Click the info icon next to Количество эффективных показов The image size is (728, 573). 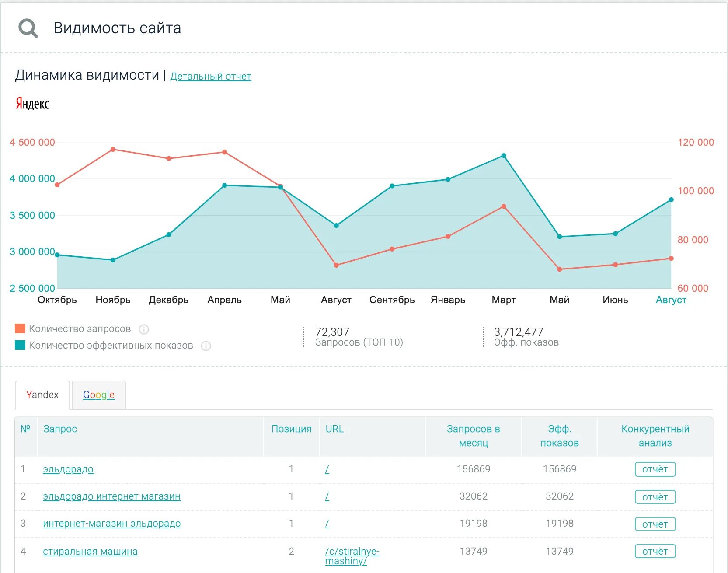tap(206, 346)
